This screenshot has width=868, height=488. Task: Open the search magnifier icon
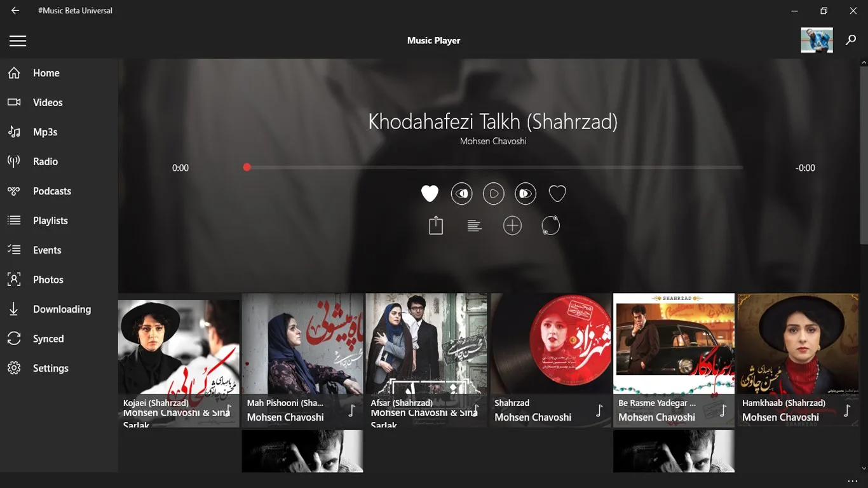851,40
